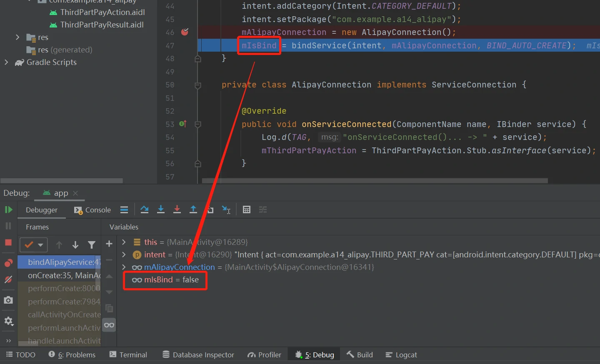
Task: Open ThirdPartPayResult.aidl in project tree
Action: (102, 25)
